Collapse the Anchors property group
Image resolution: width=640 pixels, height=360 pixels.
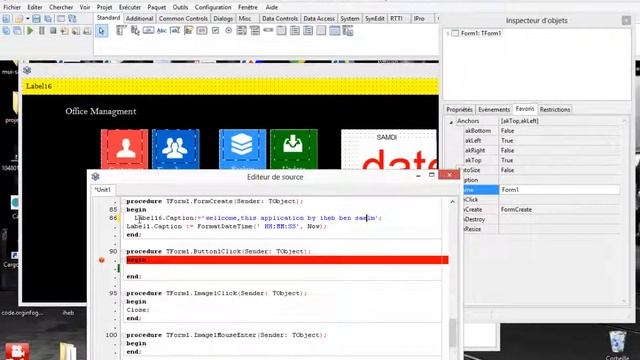[x=451, y=122]
